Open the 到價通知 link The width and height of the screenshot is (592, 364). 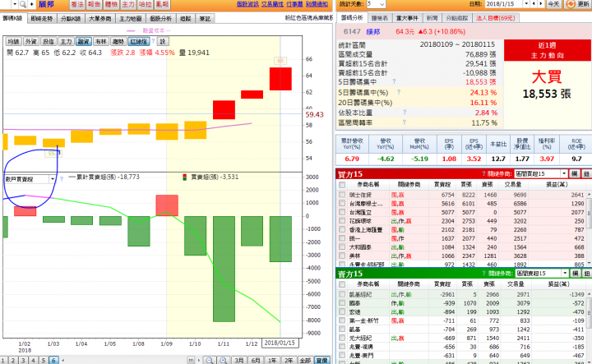point(317,4)
